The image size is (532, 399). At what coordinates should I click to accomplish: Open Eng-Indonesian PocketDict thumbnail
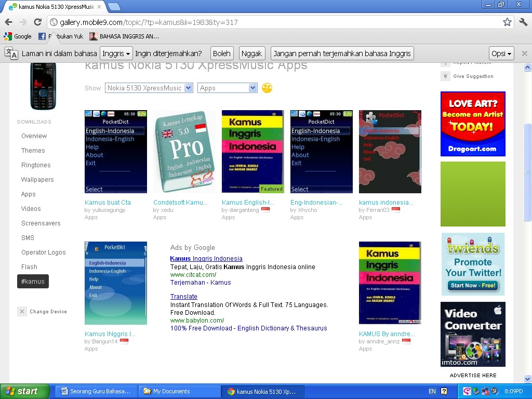(x=321, y=152)
